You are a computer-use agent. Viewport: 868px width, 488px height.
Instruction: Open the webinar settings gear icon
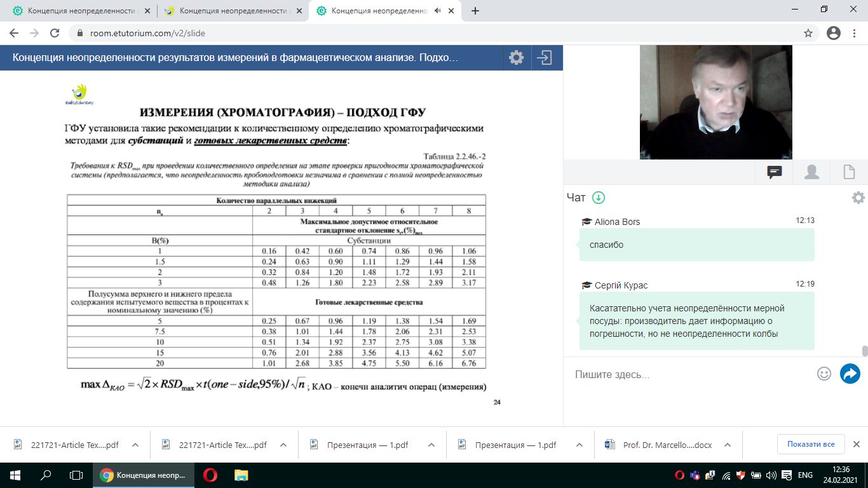click(516, 58)
